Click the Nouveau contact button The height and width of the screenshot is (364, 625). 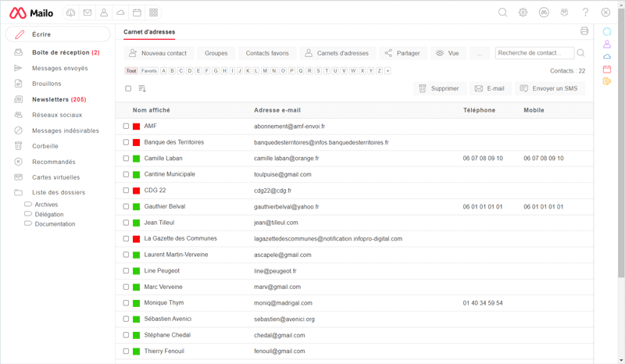coord(158,53)
